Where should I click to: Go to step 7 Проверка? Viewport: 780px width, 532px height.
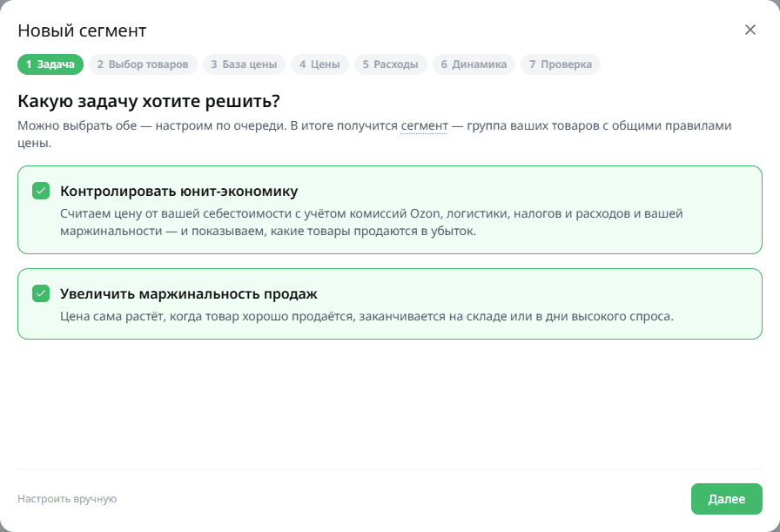561,64
